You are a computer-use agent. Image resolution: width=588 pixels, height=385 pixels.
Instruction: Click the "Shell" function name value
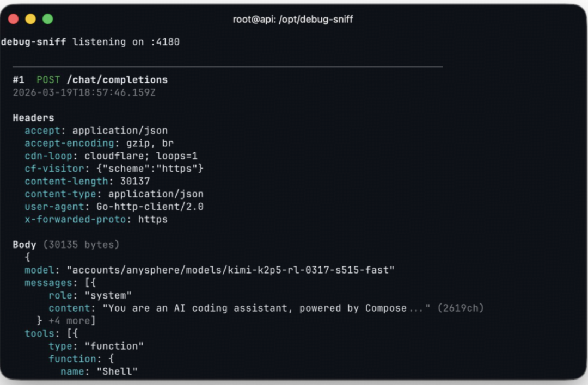pos(117,371)
